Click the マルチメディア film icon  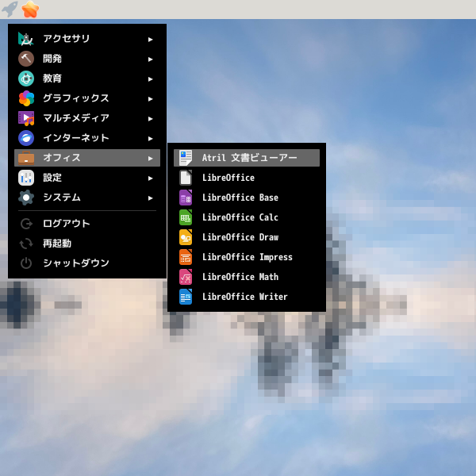26,118
